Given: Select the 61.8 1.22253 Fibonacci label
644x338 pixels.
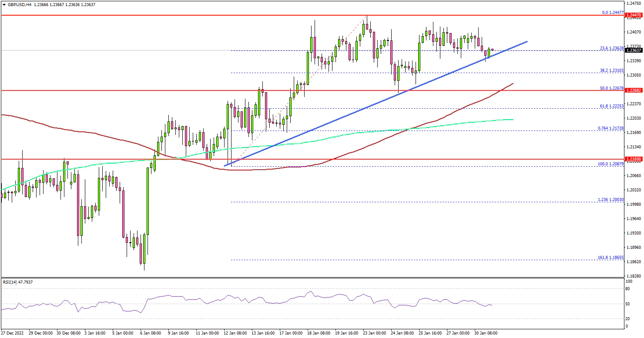Looking at the screenshot, I should point(612,106).
